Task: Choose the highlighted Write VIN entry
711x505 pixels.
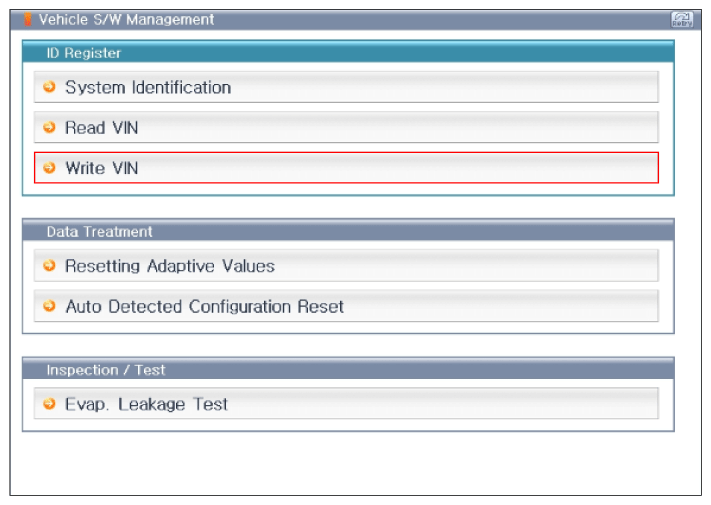Action: (x=346, y=168)
